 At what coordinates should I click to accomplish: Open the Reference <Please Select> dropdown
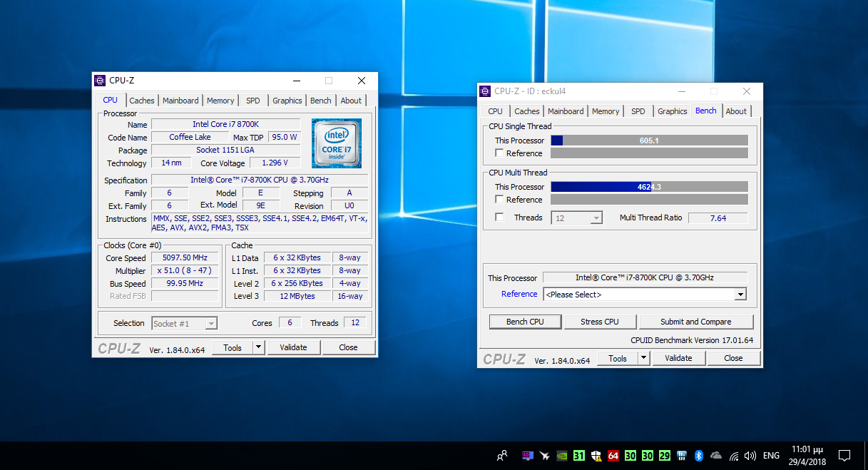(x=645, y=295)
